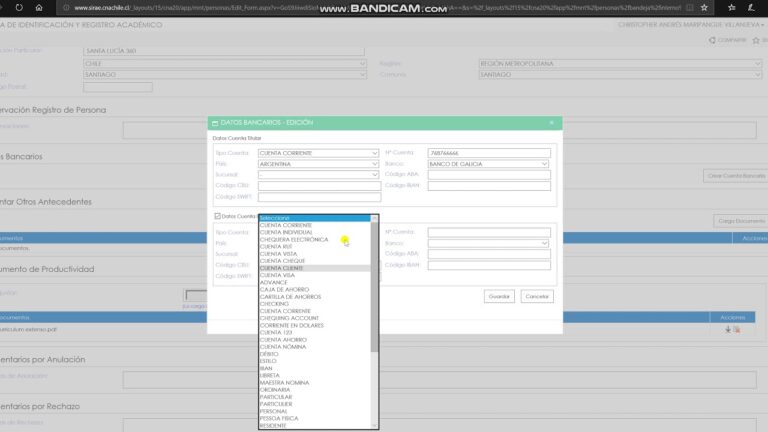This screenshot has height=432, width=768.
Task: Click Crear Cuenta Bancaria button in background
Action: 736,176
